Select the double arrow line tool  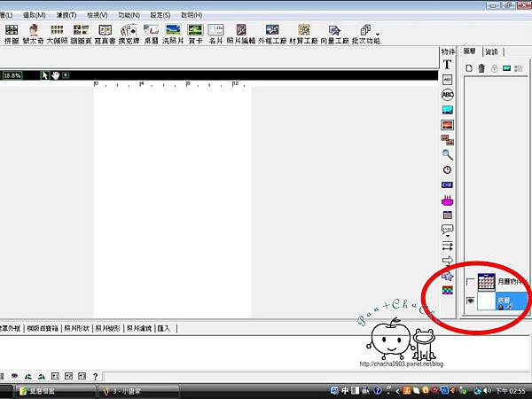pyautogui.click(x=447, y=246)
